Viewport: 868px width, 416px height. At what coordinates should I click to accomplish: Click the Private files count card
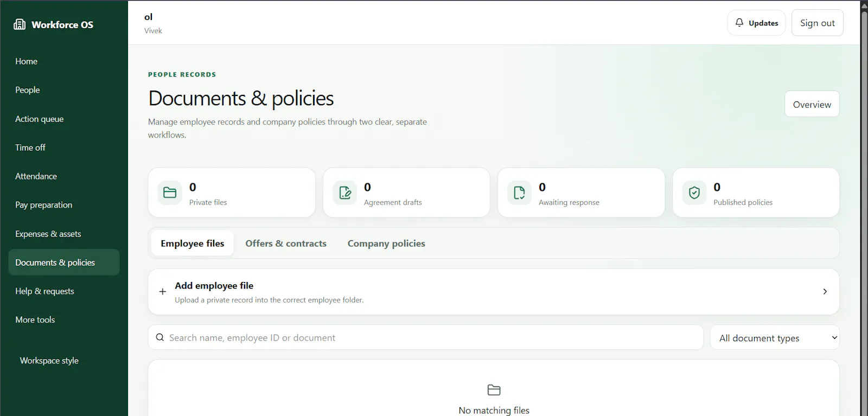coord(232,193)
